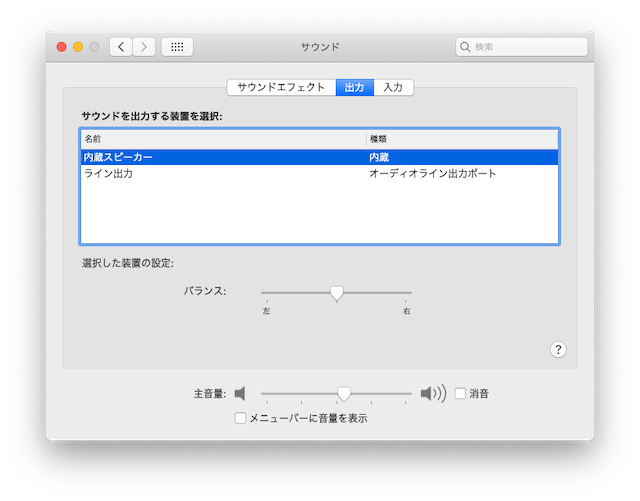Image resolution: width=640 pixels, height=501 pixels.
Task: Click the バランス slider thumb
Action: coord(337,293)
